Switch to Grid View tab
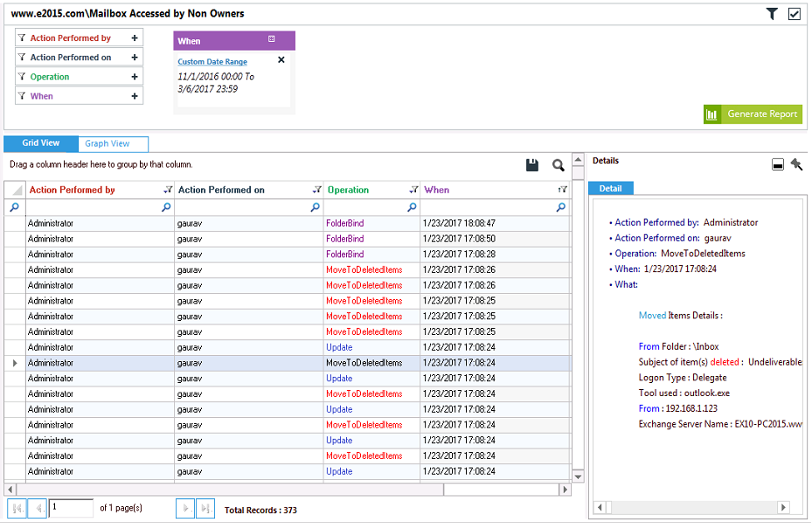 [x=41, y=143]
